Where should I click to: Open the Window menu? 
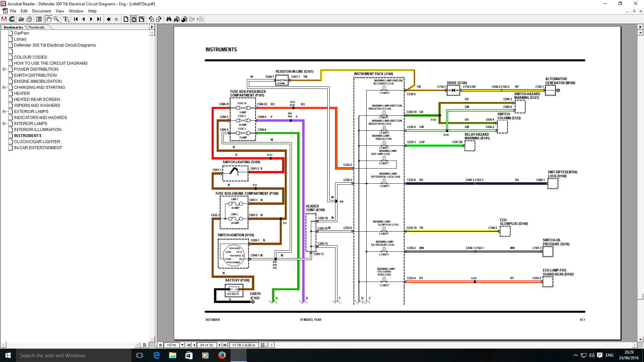click(x=76, y=11)
